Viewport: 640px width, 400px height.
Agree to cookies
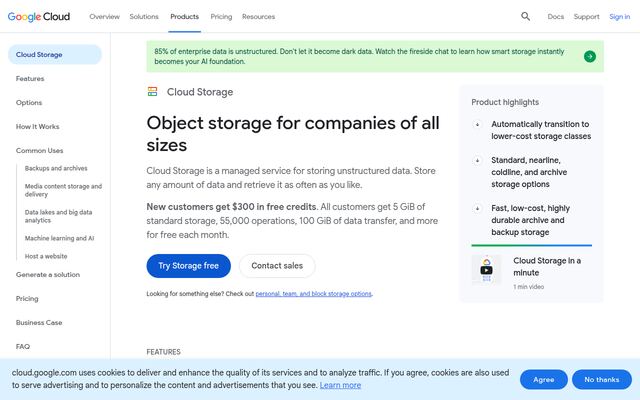point(544,380)
